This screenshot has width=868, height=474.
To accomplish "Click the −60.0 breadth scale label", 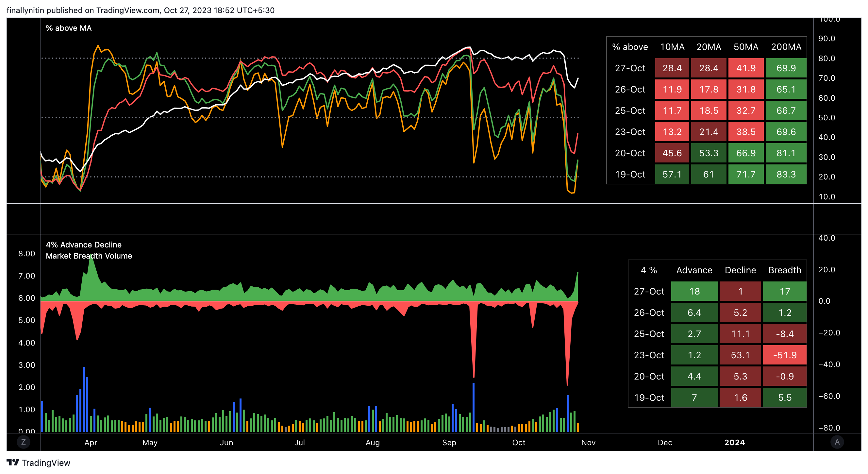I will (829, 396).
